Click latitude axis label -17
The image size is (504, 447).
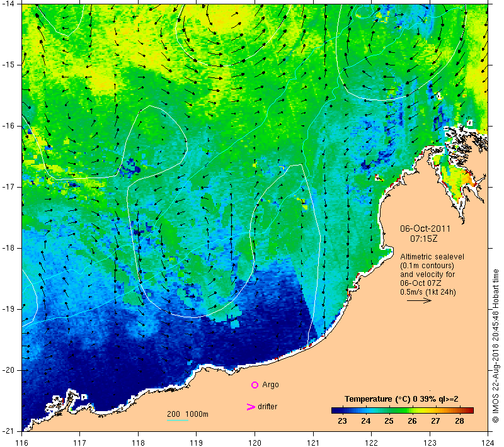[8, 187]
